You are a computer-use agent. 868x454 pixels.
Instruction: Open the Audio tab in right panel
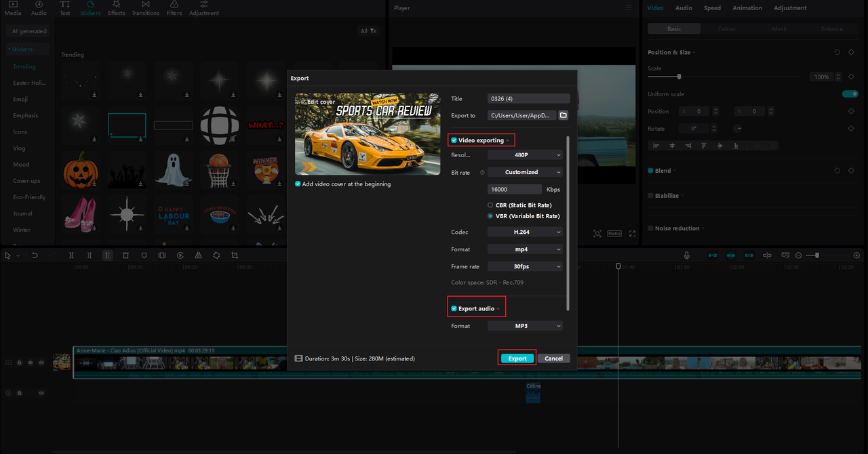click(x=684, y=8)
